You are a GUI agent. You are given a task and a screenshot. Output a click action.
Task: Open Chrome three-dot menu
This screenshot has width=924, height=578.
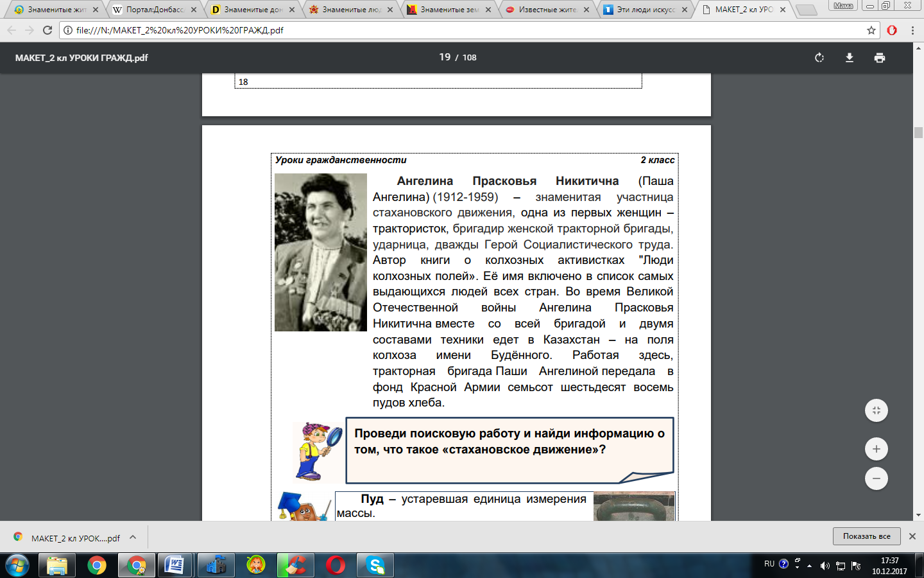912,30
